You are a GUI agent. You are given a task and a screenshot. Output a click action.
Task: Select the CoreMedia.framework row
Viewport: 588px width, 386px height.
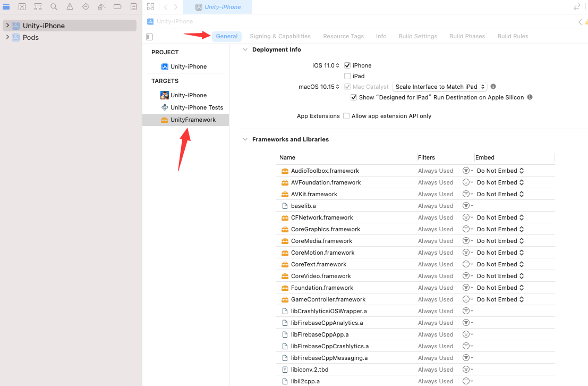[415, 241]
